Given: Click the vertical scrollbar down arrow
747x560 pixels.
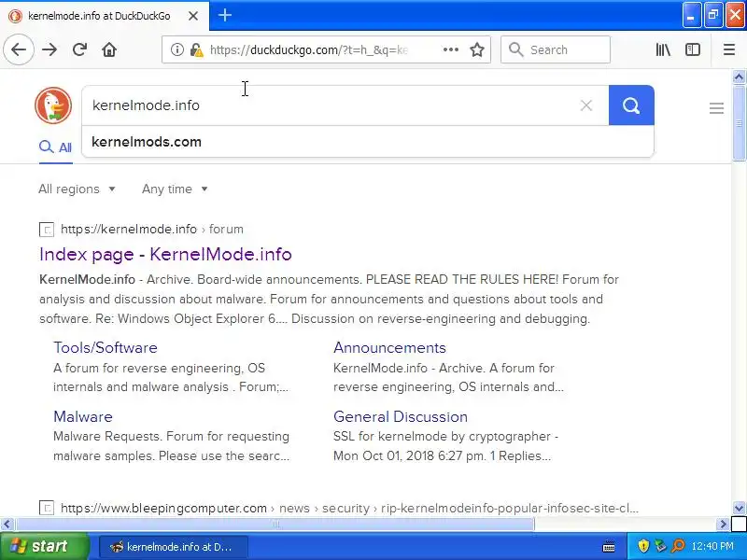Looking at the screenshot, I should click(739, 508).
